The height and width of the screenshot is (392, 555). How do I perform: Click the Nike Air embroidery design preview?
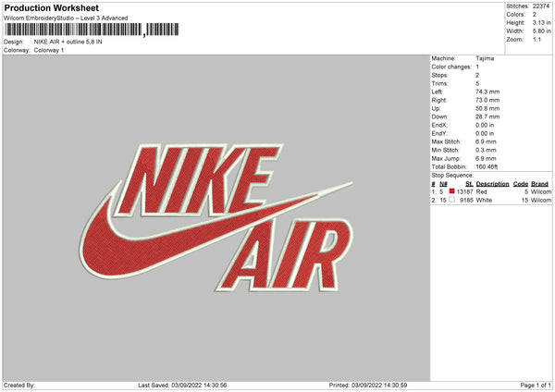(x=216, y=217)
